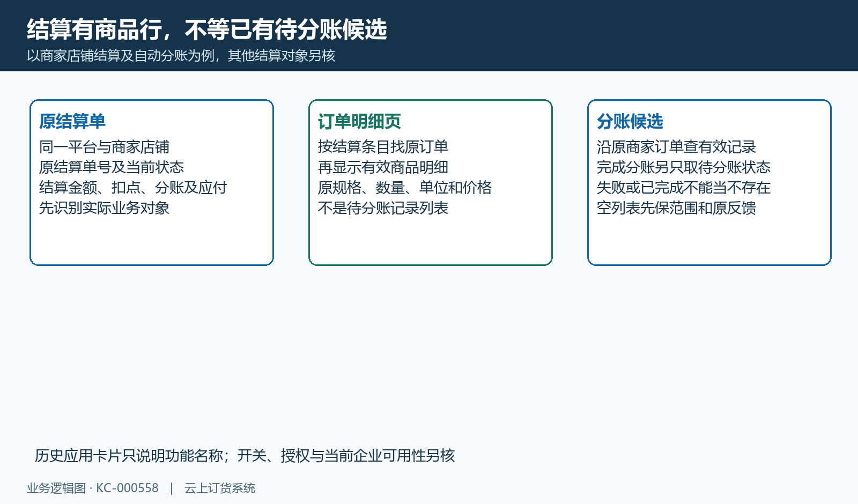Select line 结算金额、扣点、分账及应付
Screen dimensions: 858x504
(x=133, y=188)
